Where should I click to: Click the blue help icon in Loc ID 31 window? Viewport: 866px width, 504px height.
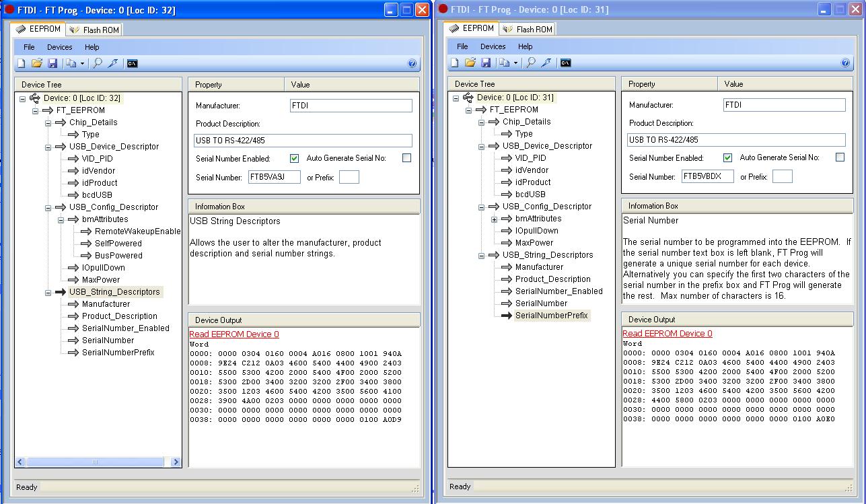point(845,63)
